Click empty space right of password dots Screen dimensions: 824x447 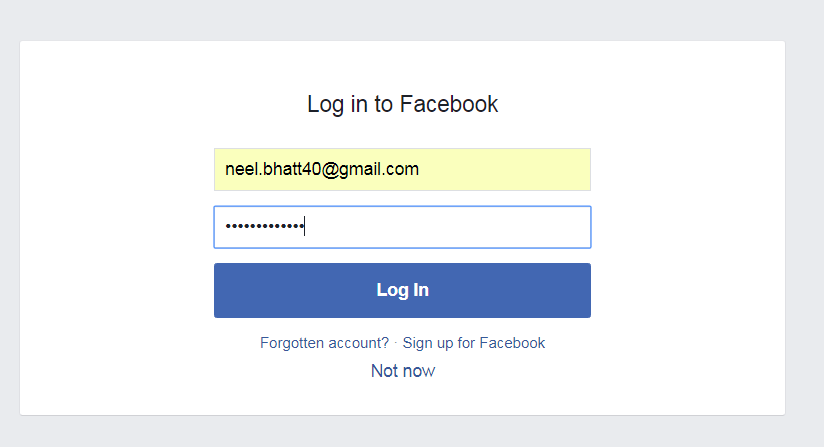[450, 227]
